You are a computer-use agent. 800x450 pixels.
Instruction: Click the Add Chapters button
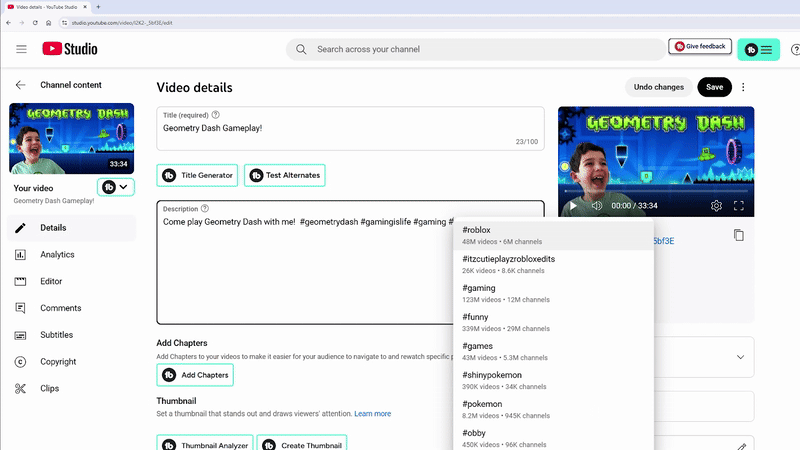[x=195, y=375]
